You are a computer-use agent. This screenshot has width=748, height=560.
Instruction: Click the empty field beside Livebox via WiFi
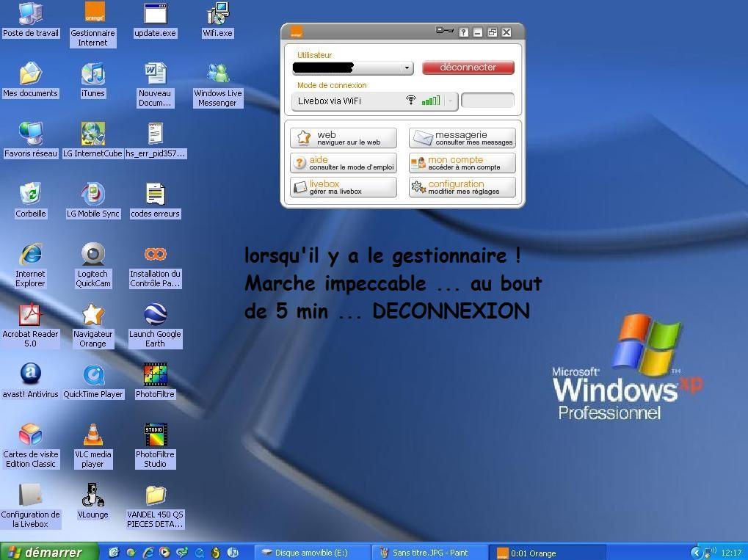tap(487, 101)
